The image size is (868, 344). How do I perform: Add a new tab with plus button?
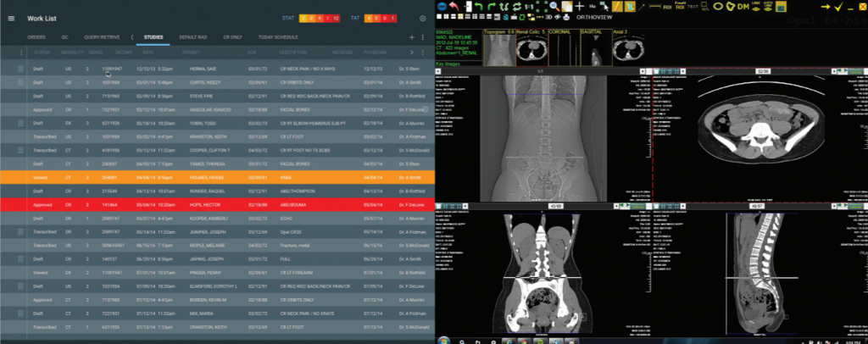(x=411, y=37)
